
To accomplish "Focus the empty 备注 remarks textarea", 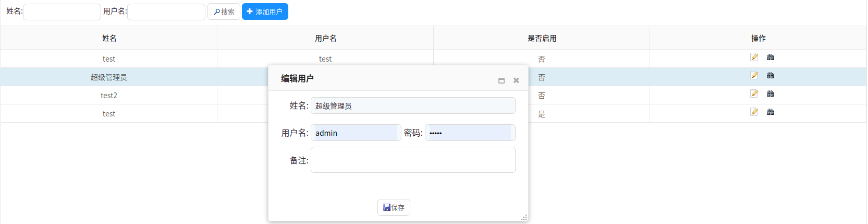I will (x=413, y=160).
